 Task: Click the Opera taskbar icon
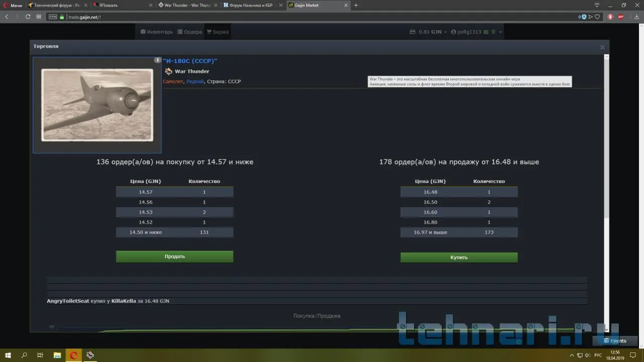click(73, 355)
